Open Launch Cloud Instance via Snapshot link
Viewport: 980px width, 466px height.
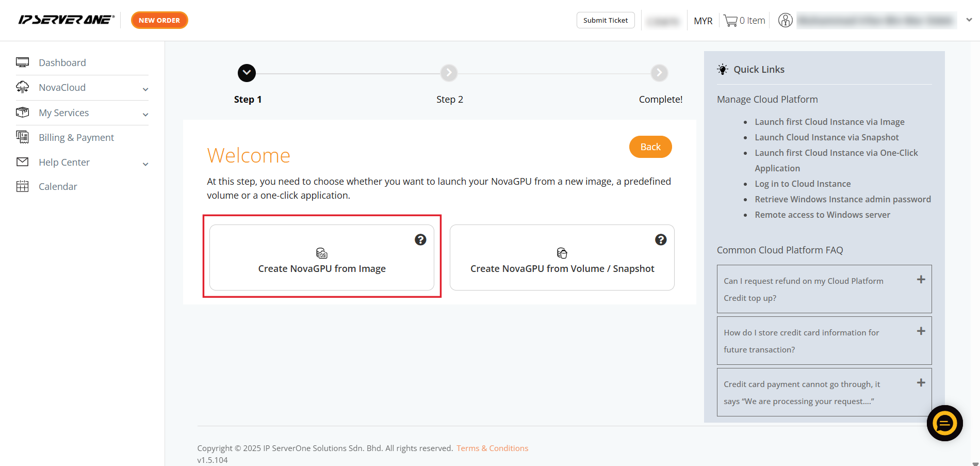pos(827,137)
